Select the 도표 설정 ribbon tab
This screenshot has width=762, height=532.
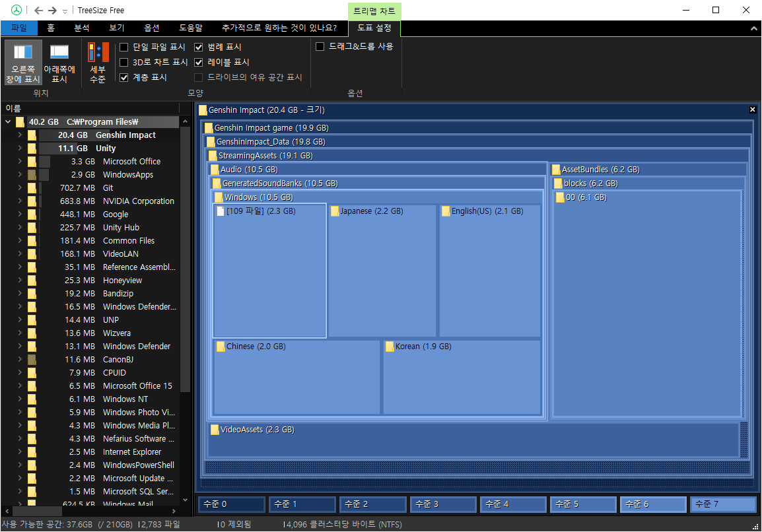374,28
